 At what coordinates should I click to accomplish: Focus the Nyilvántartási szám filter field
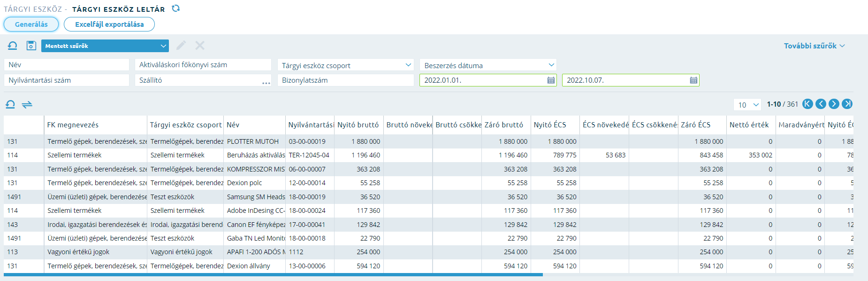67,80
